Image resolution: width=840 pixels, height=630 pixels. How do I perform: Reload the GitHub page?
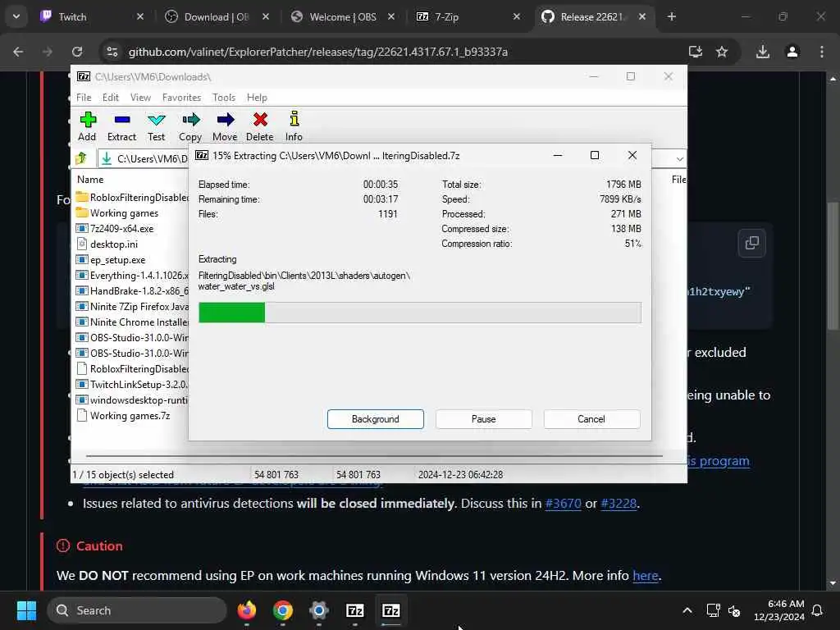coord(77,52)
